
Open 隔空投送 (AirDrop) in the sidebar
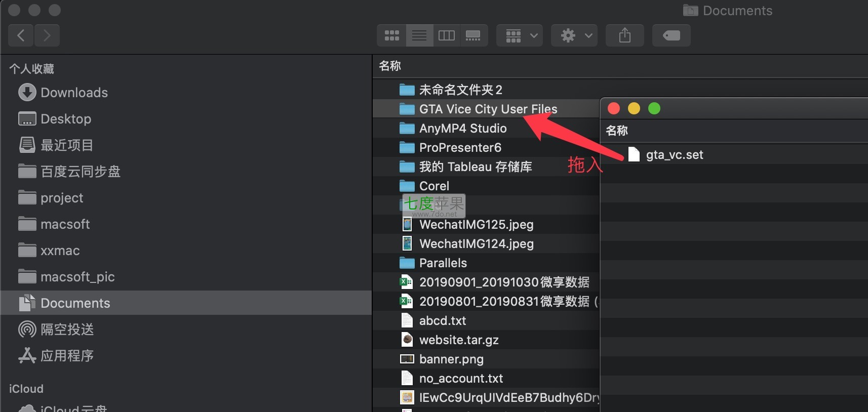click(x=186, y=329)
